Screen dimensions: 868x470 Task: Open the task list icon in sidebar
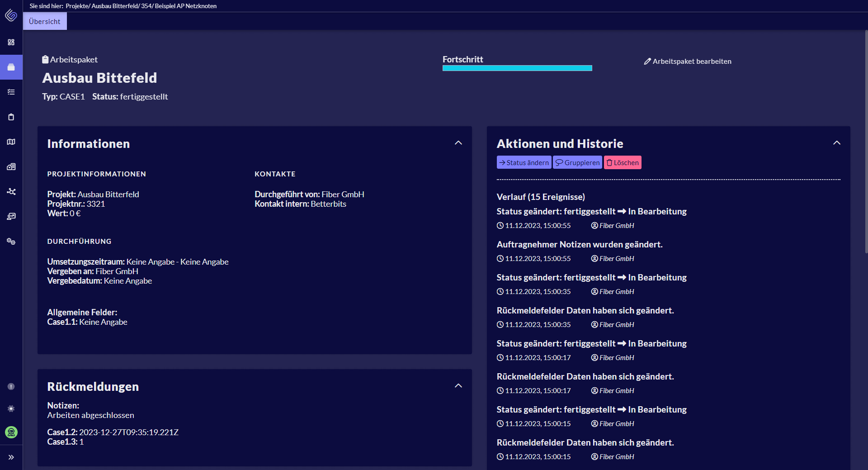(11, 92)
